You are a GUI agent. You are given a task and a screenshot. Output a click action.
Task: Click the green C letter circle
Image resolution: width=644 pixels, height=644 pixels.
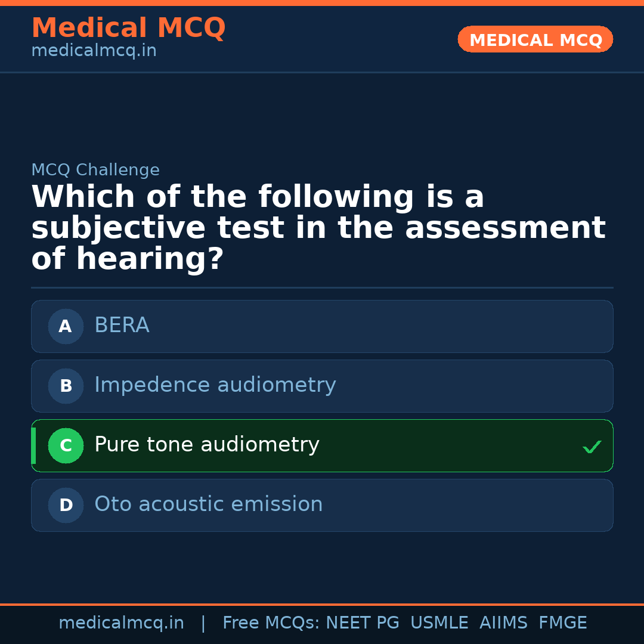point(66,445)
